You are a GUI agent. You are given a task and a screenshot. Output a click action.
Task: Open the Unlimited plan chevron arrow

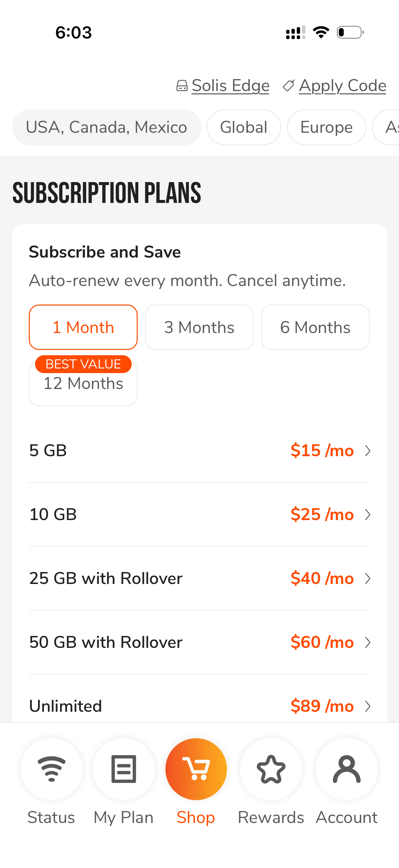click(368, 706)
